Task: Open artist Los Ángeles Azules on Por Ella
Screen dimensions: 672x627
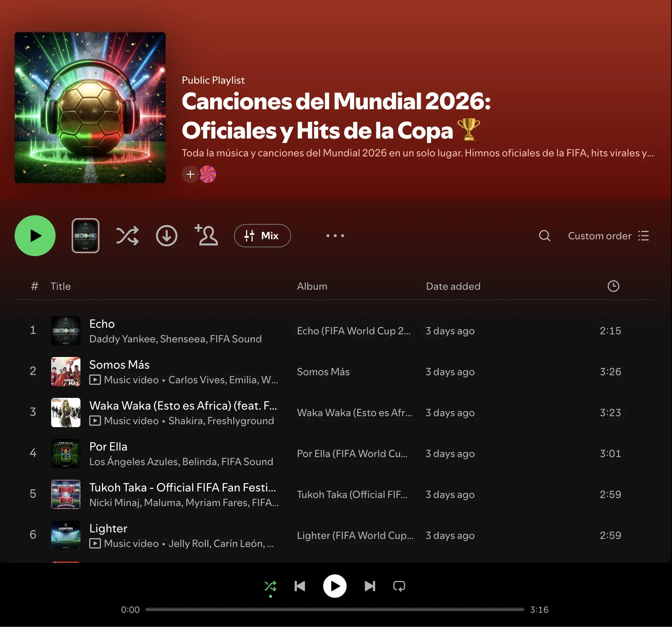Action: [135, 461]
